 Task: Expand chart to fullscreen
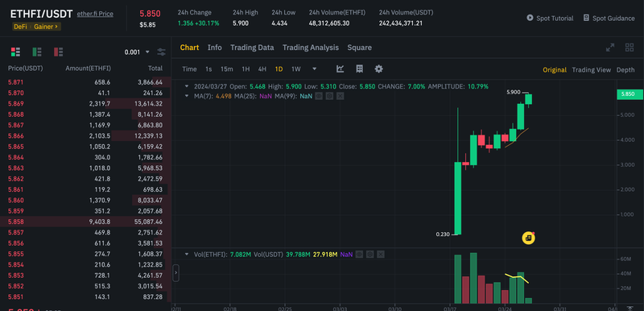(x=610, y=48)
